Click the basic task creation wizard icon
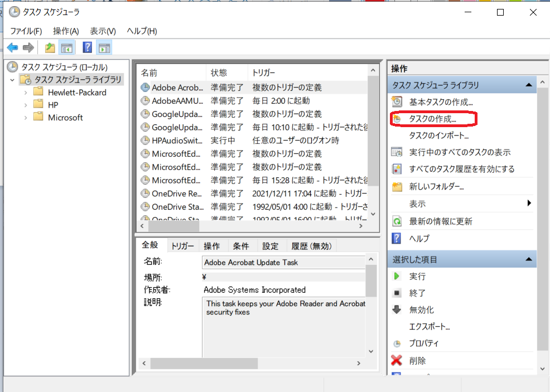The image size is (550, 392). (397, 102)
